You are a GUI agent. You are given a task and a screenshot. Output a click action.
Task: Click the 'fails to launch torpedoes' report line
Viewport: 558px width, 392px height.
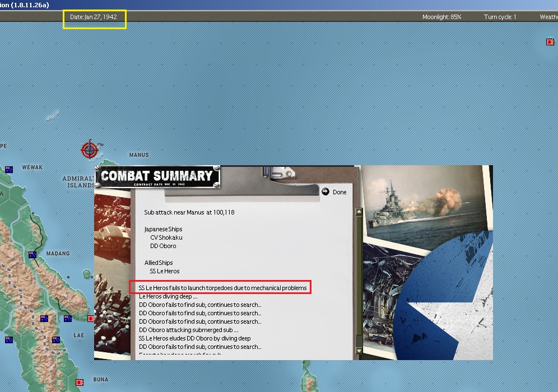(222, 288)
